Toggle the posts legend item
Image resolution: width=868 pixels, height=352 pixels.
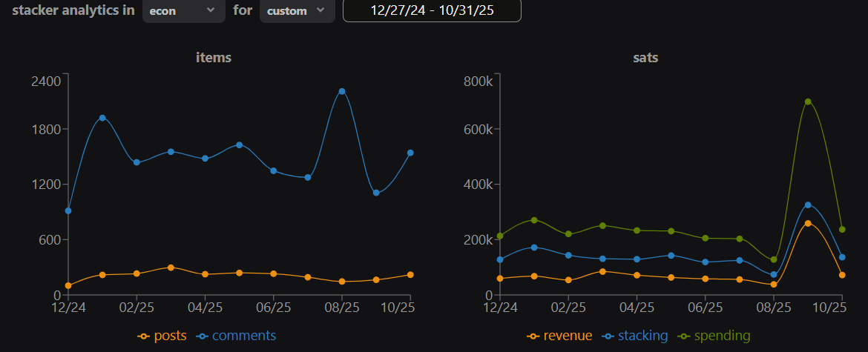coord(162,336)
